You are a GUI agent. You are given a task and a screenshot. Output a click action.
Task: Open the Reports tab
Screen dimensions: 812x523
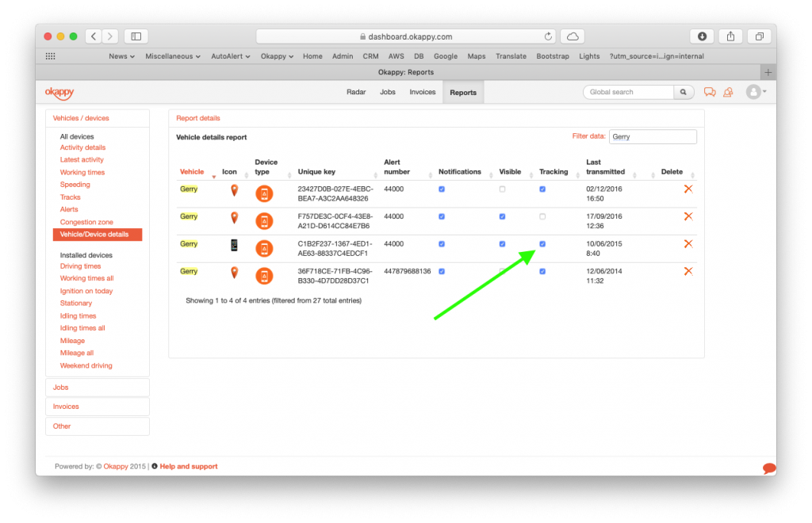coord(463,92)
